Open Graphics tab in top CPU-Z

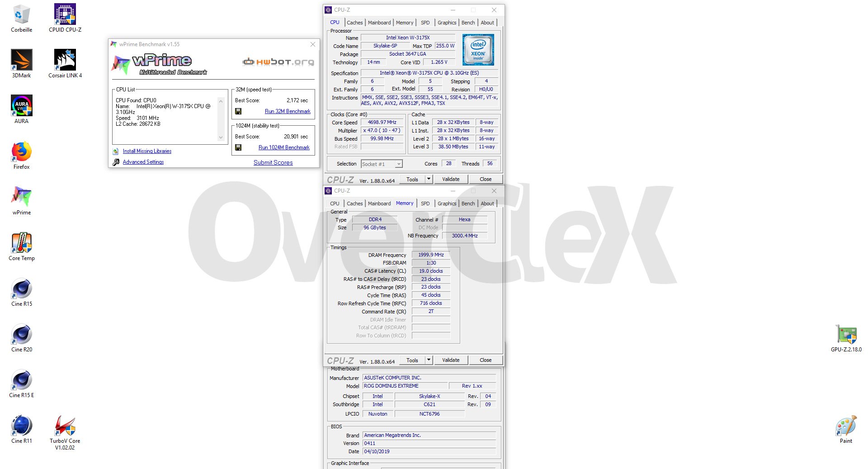coord(447,23)
